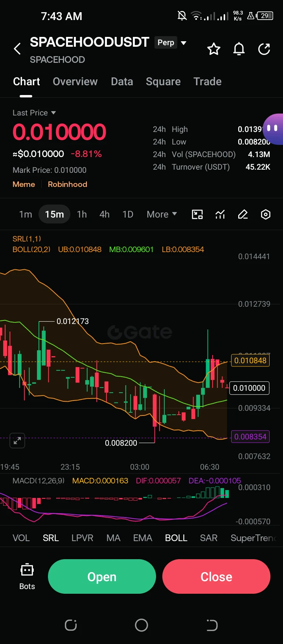Tap the Perp contract badge
283x644 pixels.
166,42
